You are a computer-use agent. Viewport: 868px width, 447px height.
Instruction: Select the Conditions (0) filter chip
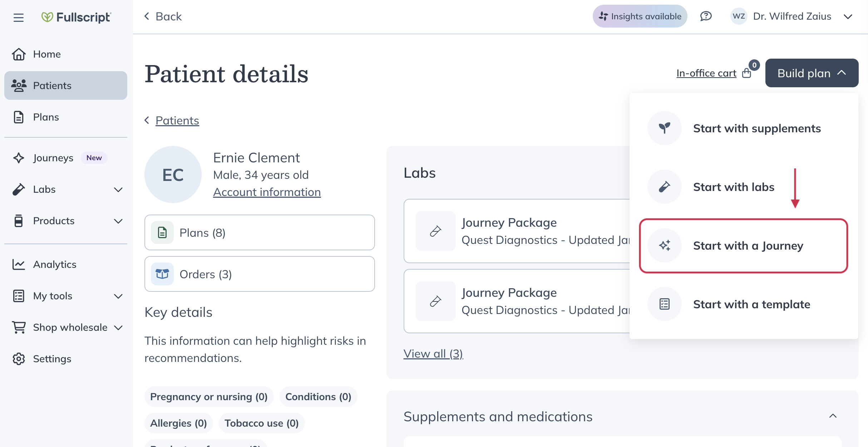[x=318, y=397]
